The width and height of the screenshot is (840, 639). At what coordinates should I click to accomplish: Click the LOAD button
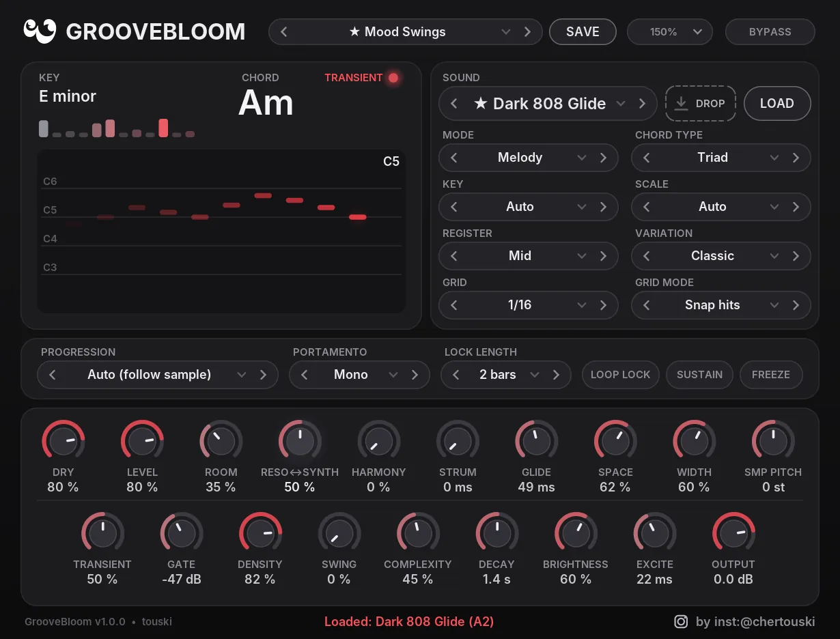(x=776, y=103)
